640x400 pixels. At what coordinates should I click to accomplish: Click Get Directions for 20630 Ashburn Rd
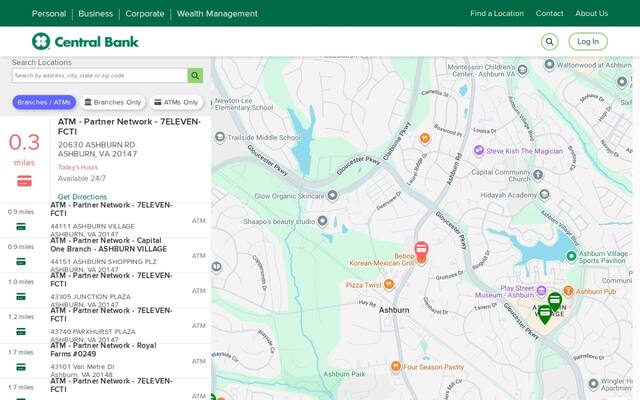pyautogui.click(x=82, y=196)
